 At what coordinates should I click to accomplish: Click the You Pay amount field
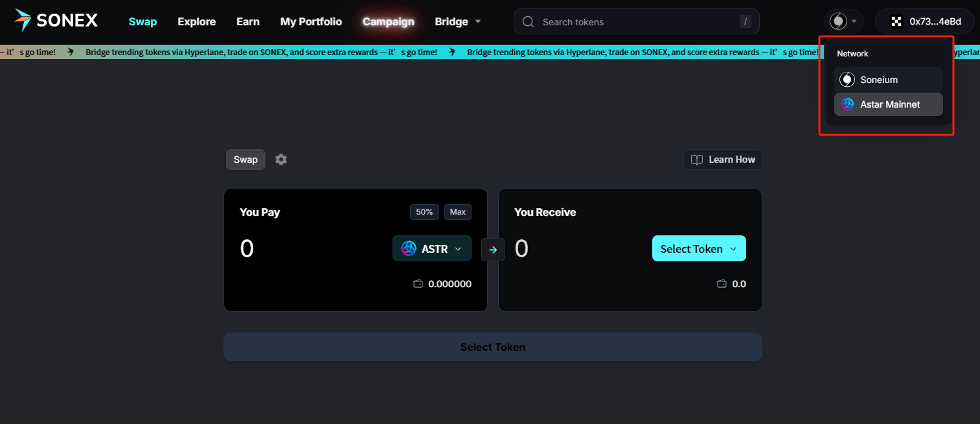click(247, 248)
